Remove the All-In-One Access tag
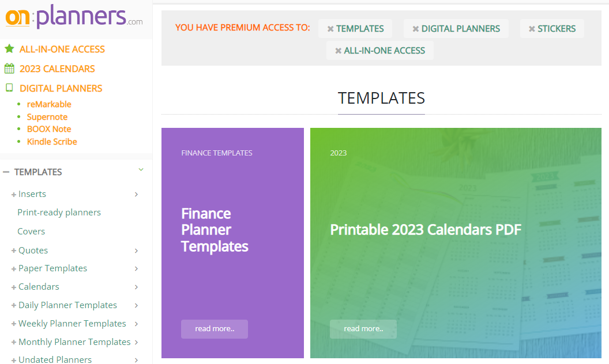Image resolution: width=609 pixels, height=364 pixels. click(339, 51)
